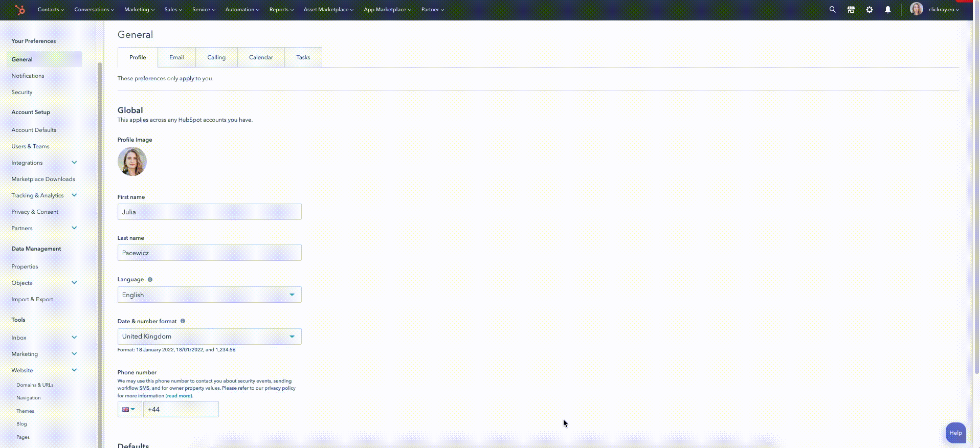Expand the Marketing sidebar section

(x=74, y=354)
